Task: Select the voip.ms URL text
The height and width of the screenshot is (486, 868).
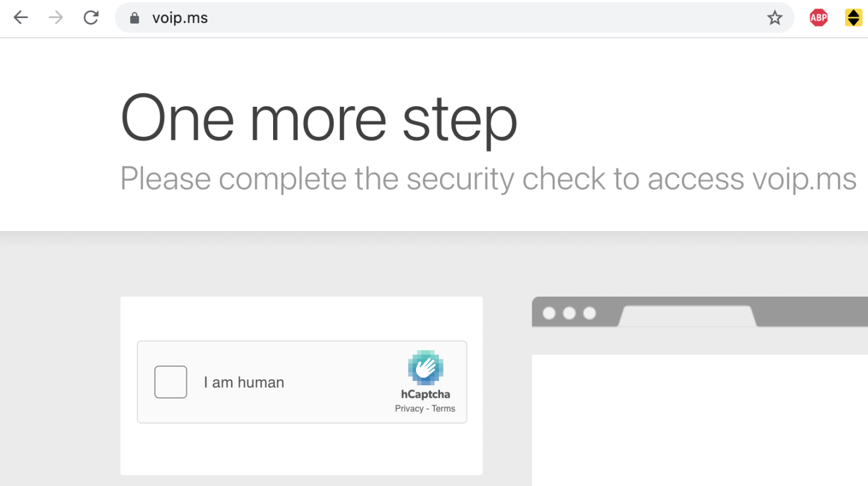Action: click(180, 17)
